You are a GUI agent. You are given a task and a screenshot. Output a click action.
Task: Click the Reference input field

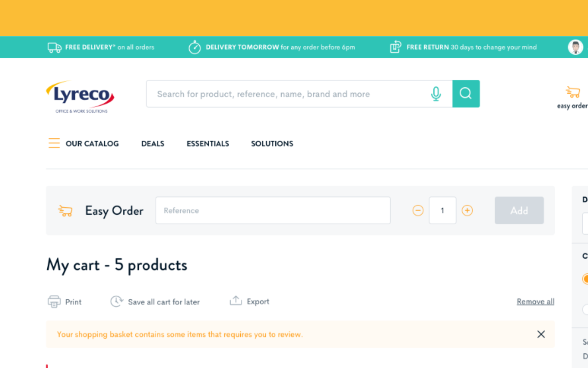(x=273, y=211)
